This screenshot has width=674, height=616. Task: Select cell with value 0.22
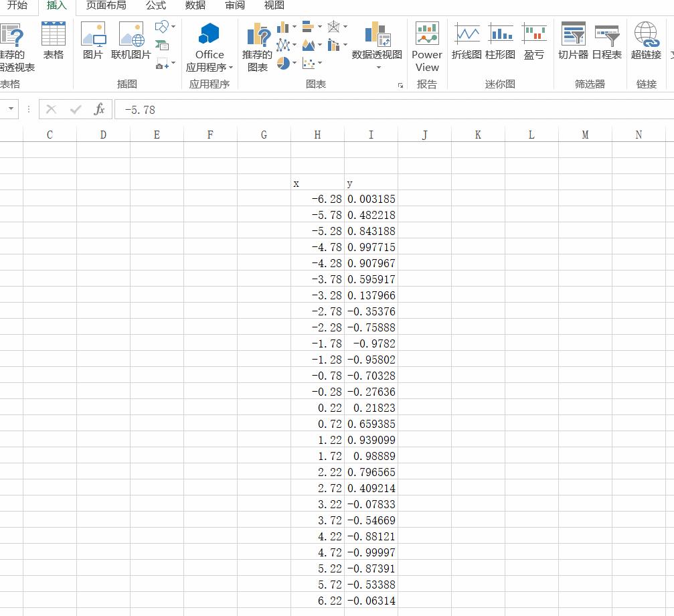coord(317,408)
